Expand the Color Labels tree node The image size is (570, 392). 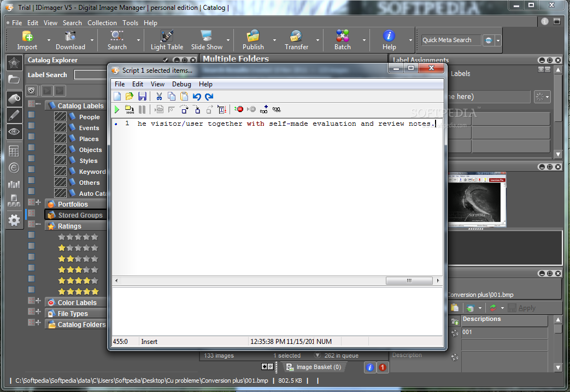pyautogui.click(x=38, y=300)
